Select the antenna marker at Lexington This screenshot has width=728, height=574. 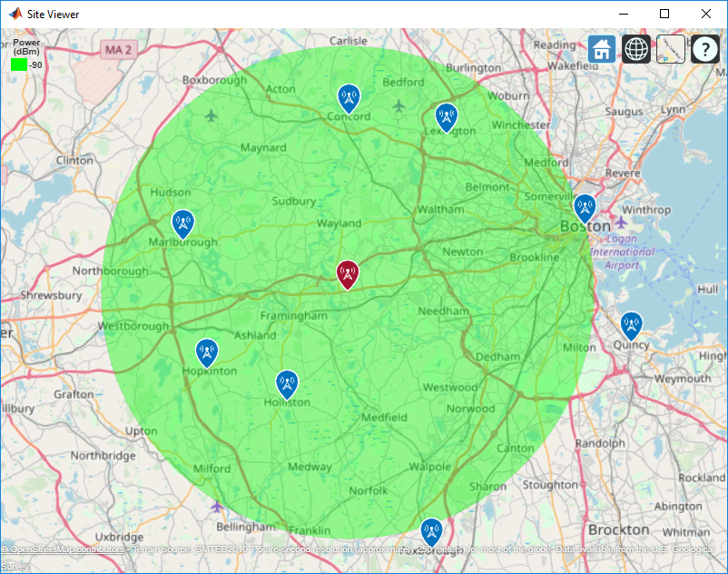coord(447,118)
